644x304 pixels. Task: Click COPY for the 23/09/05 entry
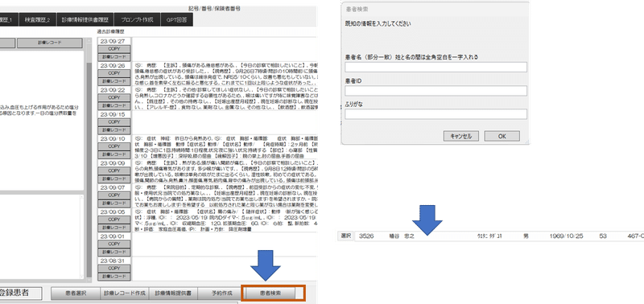point(114,220)
